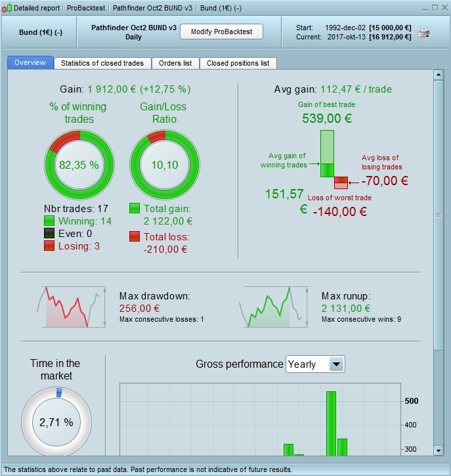This screenshot has width=451, height=476.
Task: Click the 82,35 % winning trades donut
Action: pyautogui.click(x=79, y=165)
